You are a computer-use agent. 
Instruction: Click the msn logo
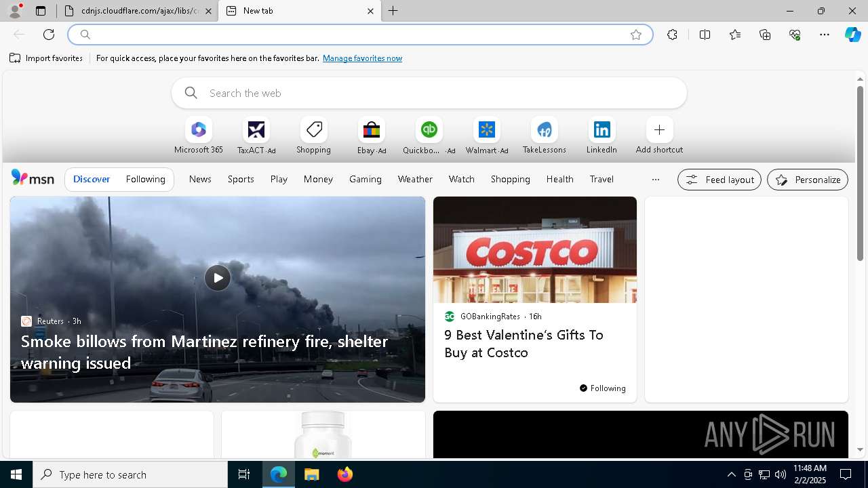coord(33,178)
